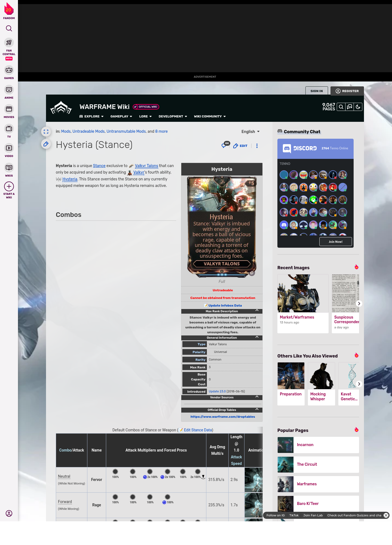Open the Untradeable Mods category link
The image size is (392, 545).
[x=88, y=131]
